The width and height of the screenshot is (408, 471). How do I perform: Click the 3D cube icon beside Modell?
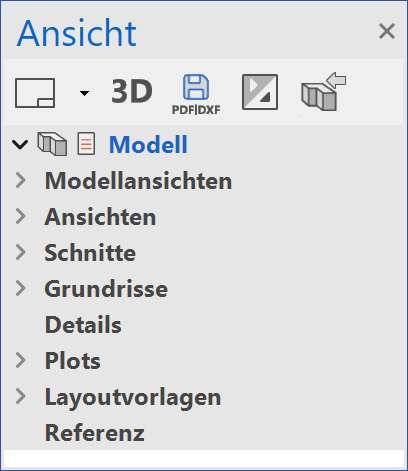[x=52, y=144]
